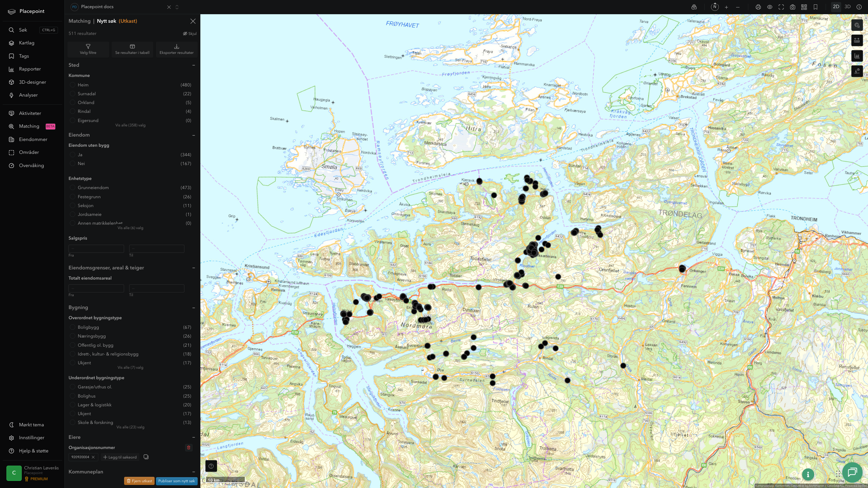Close the Matching panel
This screenshot has width=868, height=488.
193,21
